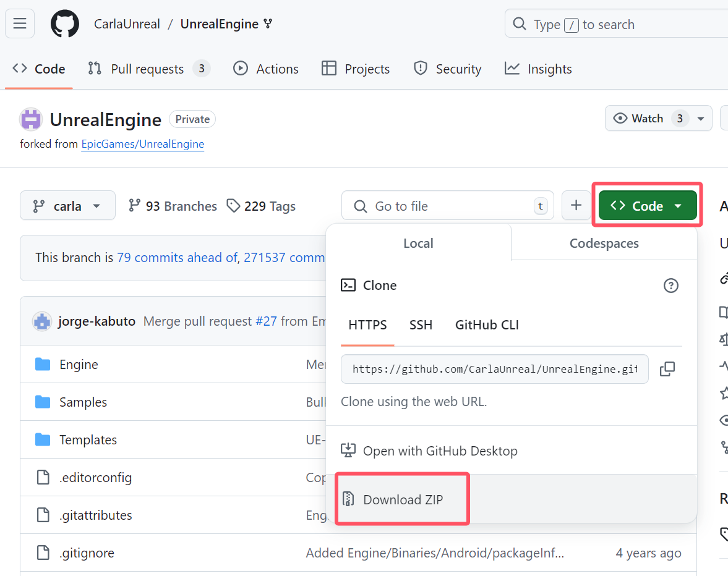This screenshot has width=728, height=576.
Task: Click the plus add file button
Action: tap(576, 206)
